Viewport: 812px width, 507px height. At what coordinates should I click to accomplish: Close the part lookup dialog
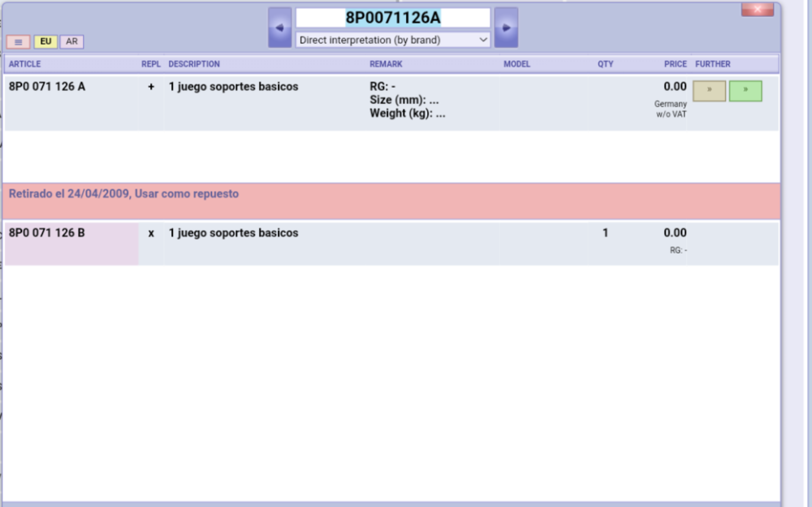point(757,10)
